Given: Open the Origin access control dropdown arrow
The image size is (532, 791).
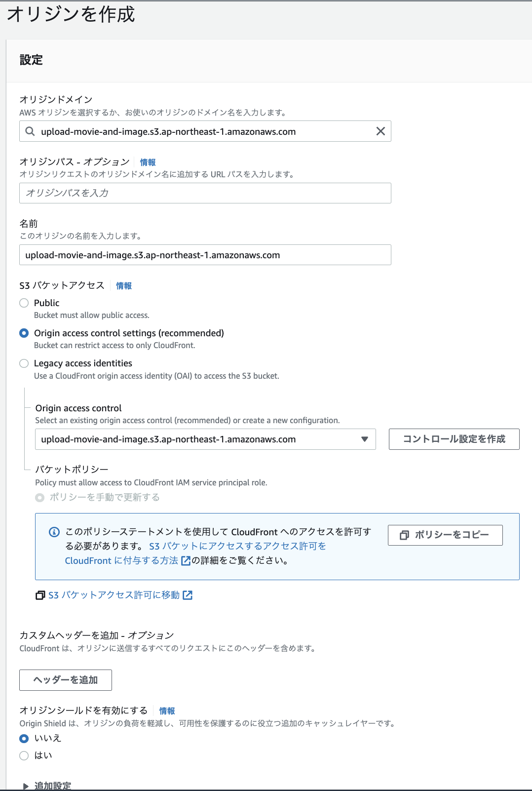Looking at the screenshot, I should tap(365, 439).
